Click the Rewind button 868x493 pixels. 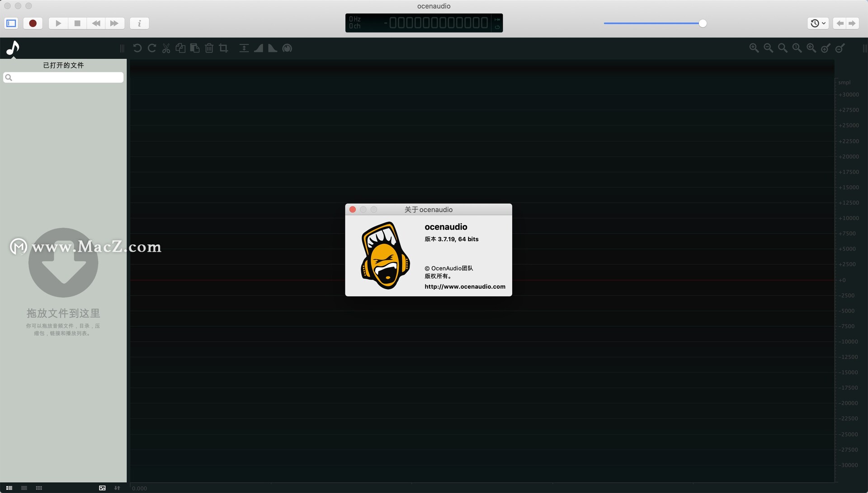(96, 23)
